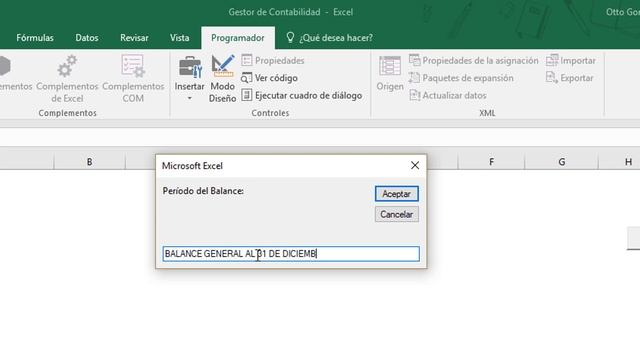Click the Período del Balance text field
The height and width of the screenshot is (360, 640).
click(291, 254)
